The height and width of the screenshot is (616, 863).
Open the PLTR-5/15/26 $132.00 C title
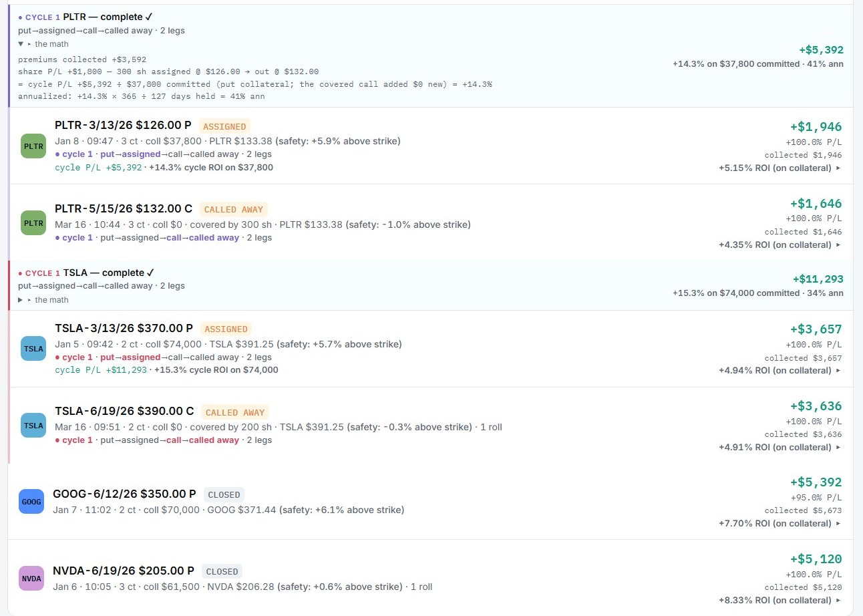click(124, 209)
